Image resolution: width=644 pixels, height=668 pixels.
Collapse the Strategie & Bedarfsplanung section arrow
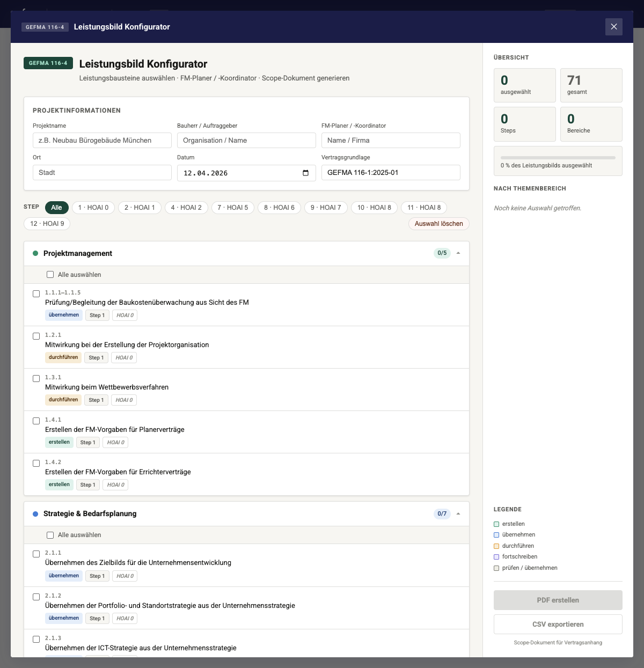pyautogui.click(x=458, y=514)
